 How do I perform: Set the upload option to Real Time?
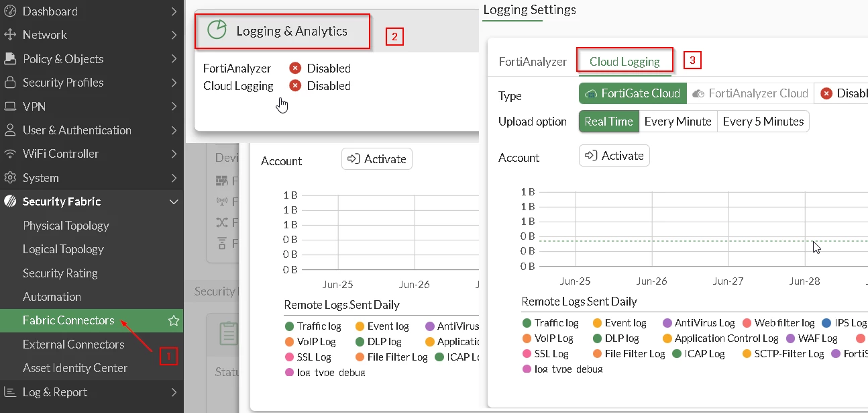pyautogui.click(x=608, y=122)
